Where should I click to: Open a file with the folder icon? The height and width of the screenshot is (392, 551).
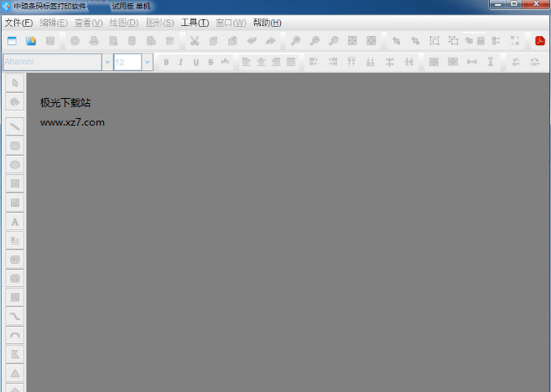[x=31, y=41]
